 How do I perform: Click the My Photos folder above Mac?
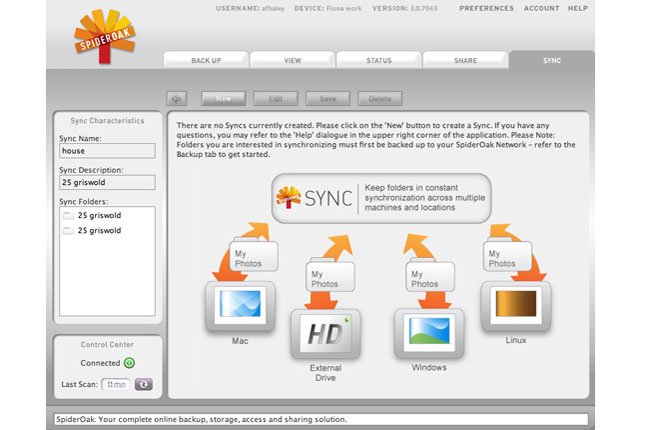coord(253,255)
